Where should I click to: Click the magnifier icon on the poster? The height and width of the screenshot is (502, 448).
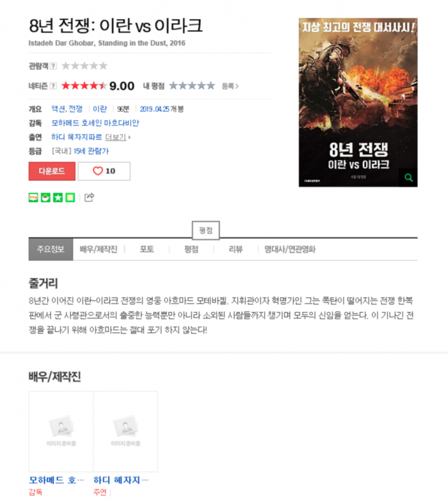point(408,178)
